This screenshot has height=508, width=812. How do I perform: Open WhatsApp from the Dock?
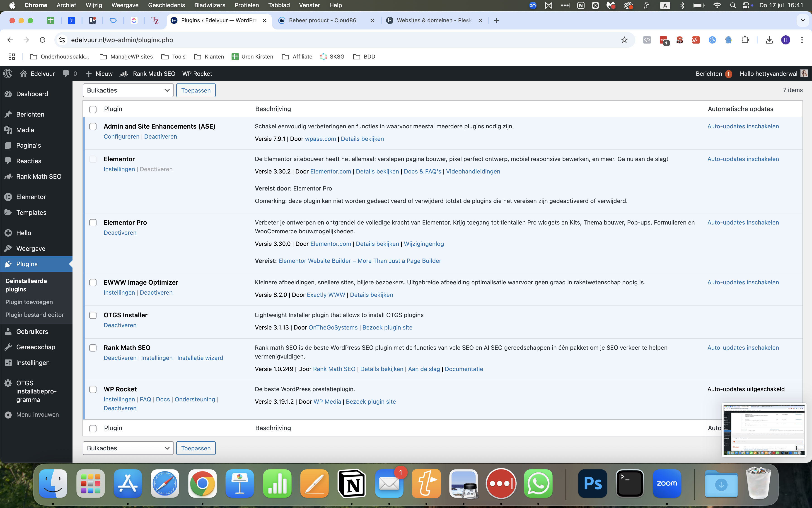(538, 484)
